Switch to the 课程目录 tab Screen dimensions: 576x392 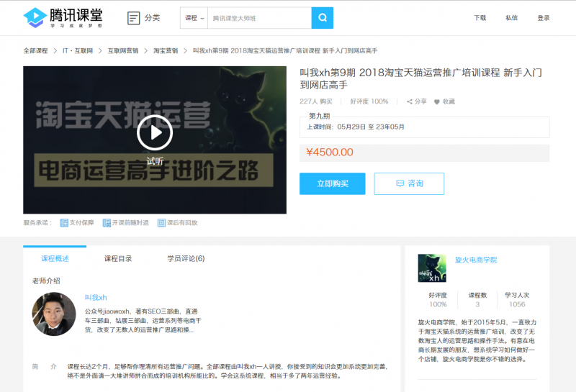(118, 259)
